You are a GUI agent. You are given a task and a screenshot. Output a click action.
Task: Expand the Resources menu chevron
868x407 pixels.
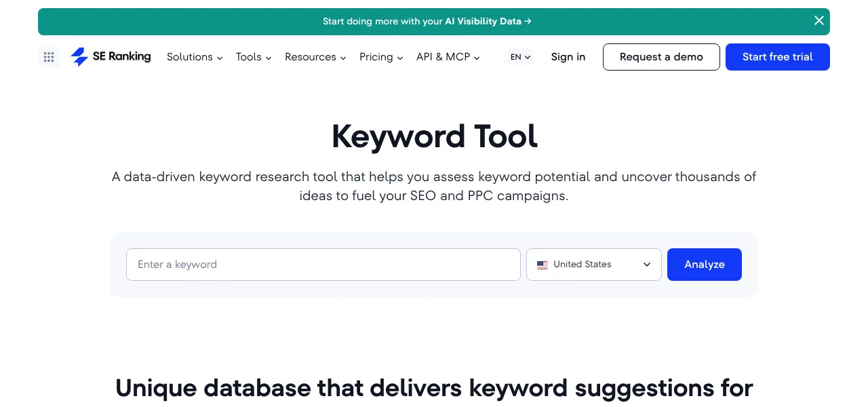click(x=343, y=58)
